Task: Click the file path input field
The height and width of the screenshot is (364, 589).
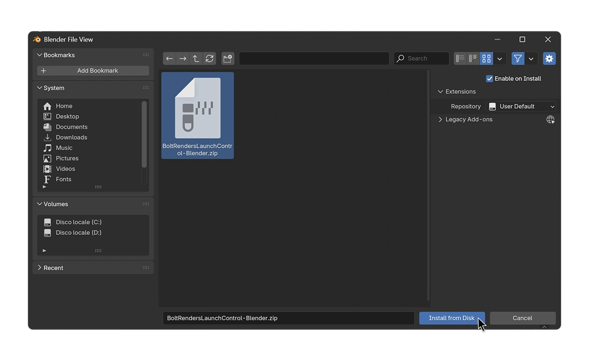Action: coord(314,58)
